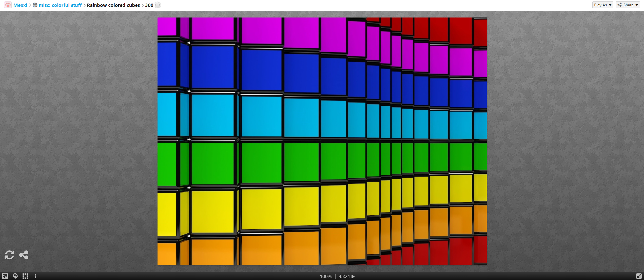Click the puzzle piece icon beside 300

pos(158,5)
